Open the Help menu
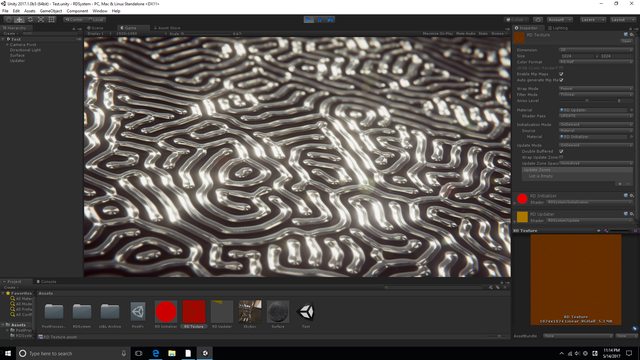Screen dimensions: 640x360 (116, 11)
